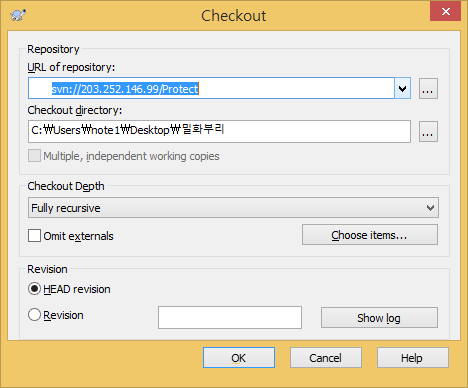Enable the Omit externals checkbox
The image size is (468, 388).
point(34,235)
